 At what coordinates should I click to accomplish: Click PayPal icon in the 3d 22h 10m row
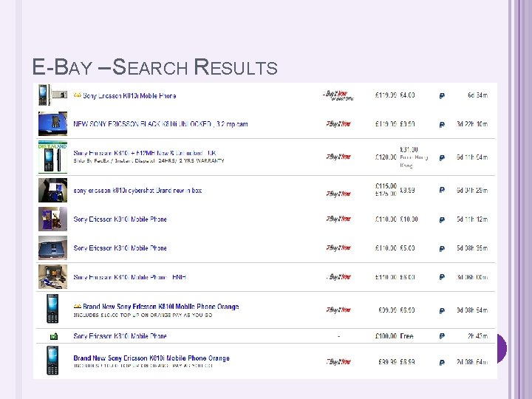442,125
